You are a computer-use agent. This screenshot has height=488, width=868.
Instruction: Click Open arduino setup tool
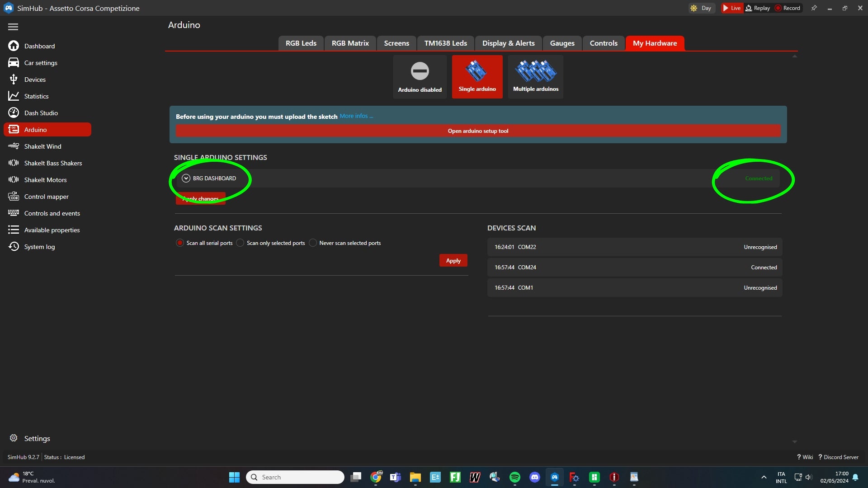click(x=478, y=131)
